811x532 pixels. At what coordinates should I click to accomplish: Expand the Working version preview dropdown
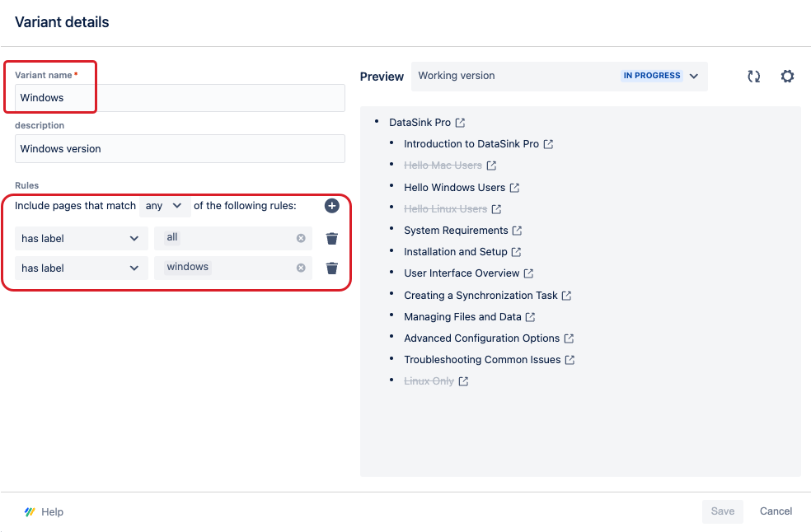(x=559, y=76)
